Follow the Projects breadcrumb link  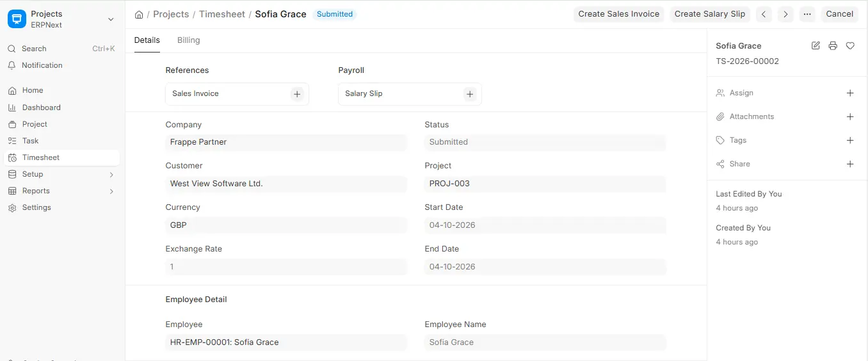click(171, 14)
